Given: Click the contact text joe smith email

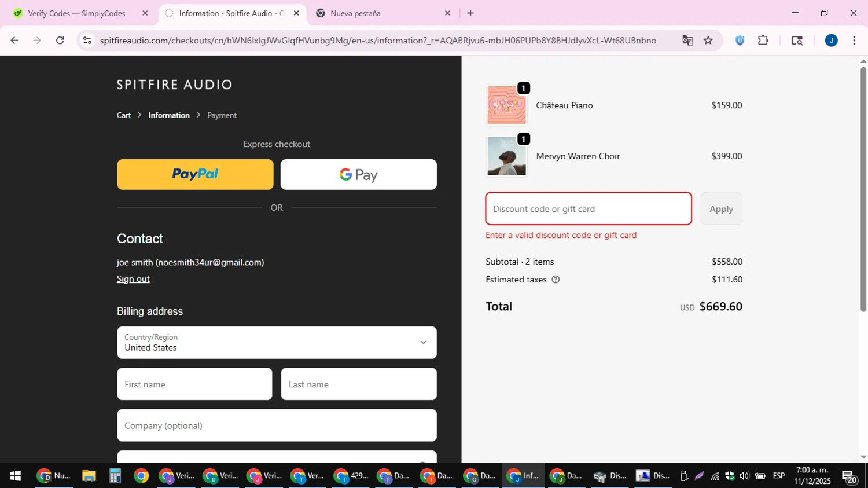Looking at the screenshot, I should coord(190,262).
